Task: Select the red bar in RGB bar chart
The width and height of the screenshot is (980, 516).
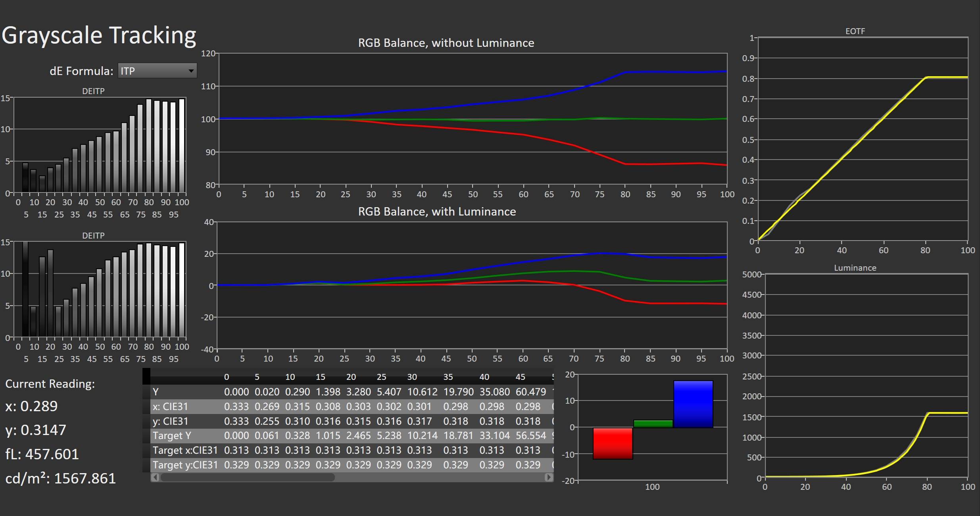Action: coord(613,443)
